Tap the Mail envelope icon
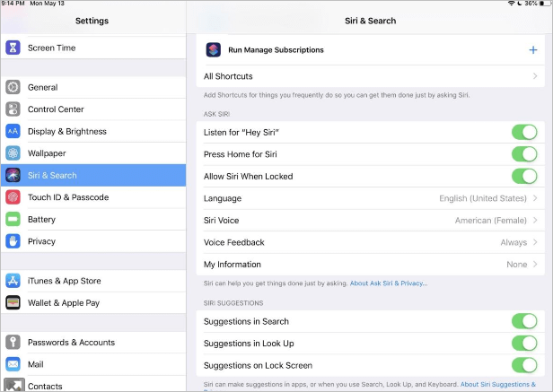 [13, 364]
